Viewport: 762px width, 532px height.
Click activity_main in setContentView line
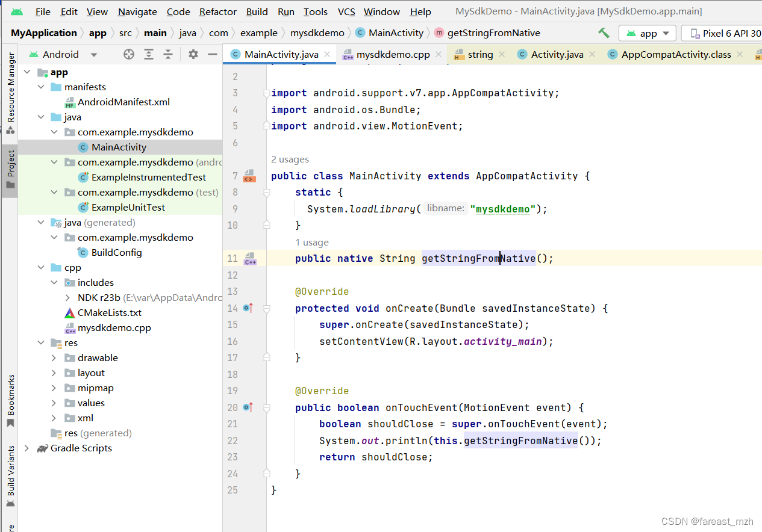pos(502,341)
